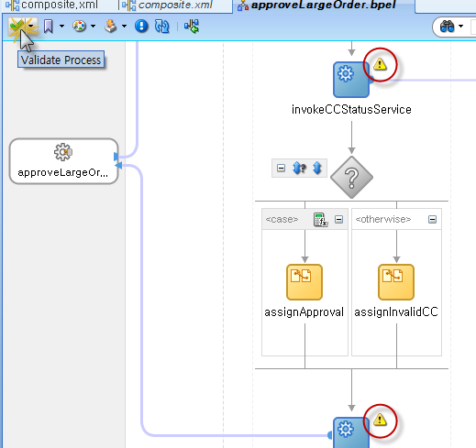The width and height of the screenshot is (476, 448).
Task: Select the approveLargeOr... partner link box
Action: pos(63,161)
